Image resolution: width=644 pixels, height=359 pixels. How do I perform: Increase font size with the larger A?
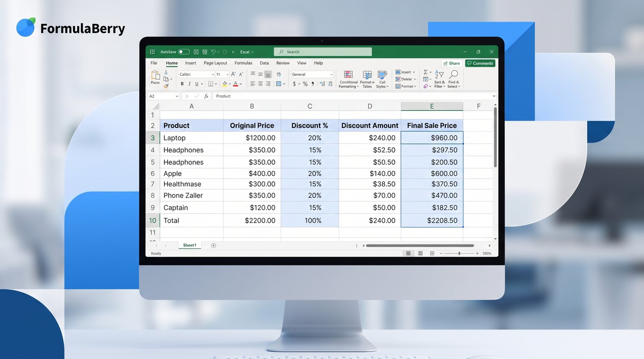click(x=233, y=74)
